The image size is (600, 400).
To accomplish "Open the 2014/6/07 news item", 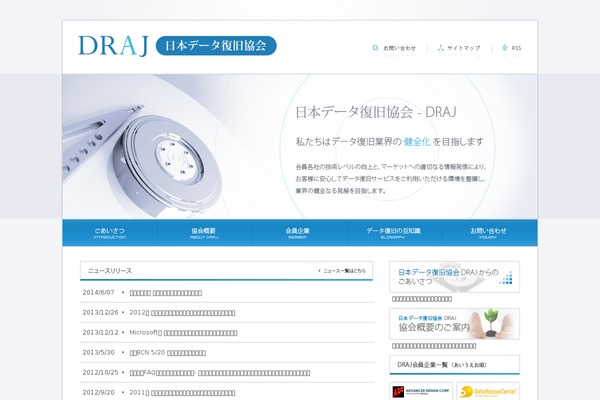I will click(x=166, y=293).
